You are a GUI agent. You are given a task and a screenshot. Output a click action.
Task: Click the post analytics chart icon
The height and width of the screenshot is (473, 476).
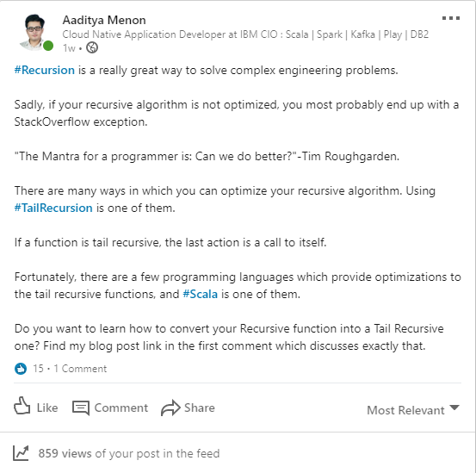pos(21,453)
